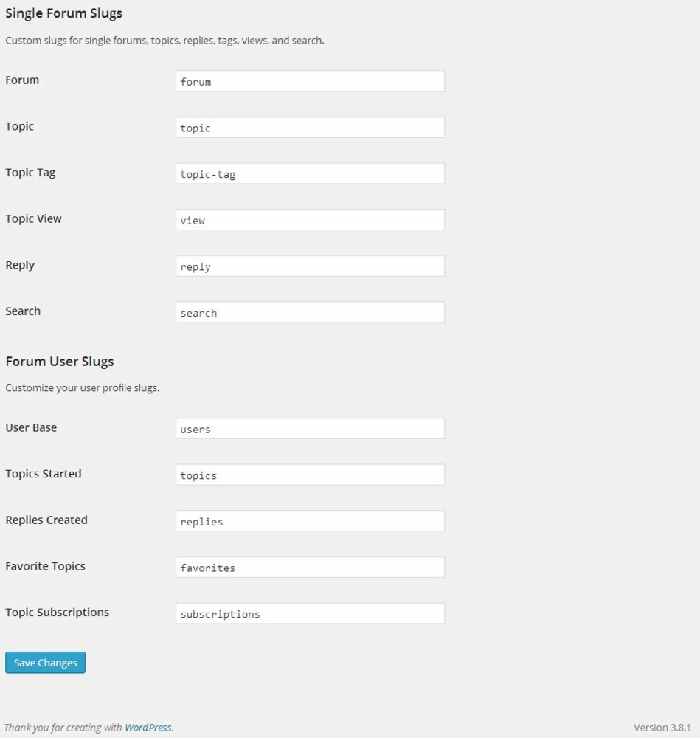Select the Topic Tag slug field
700x738 pixels.
click(310, 174)
